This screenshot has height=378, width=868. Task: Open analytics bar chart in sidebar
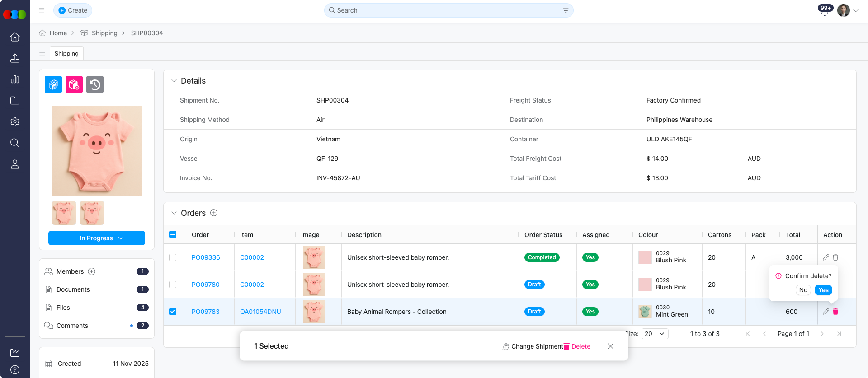[15, 79]
